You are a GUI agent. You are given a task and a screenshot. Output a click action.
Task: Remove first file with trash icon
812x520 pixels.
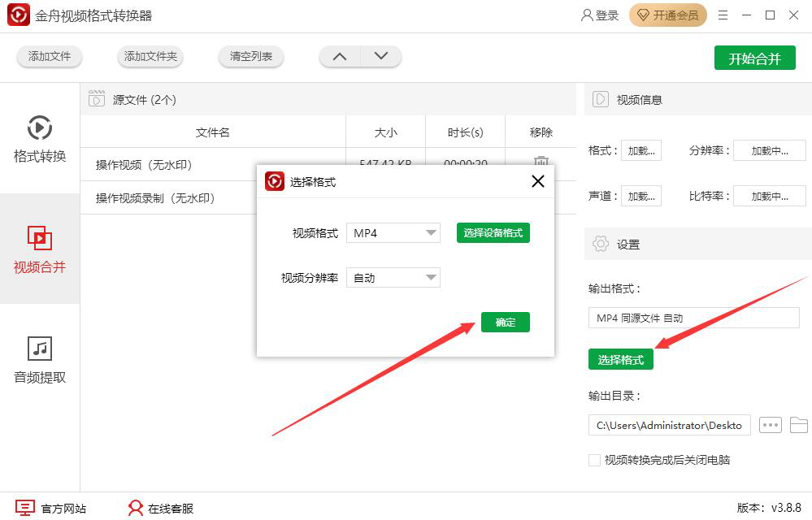tap(541, 161)
